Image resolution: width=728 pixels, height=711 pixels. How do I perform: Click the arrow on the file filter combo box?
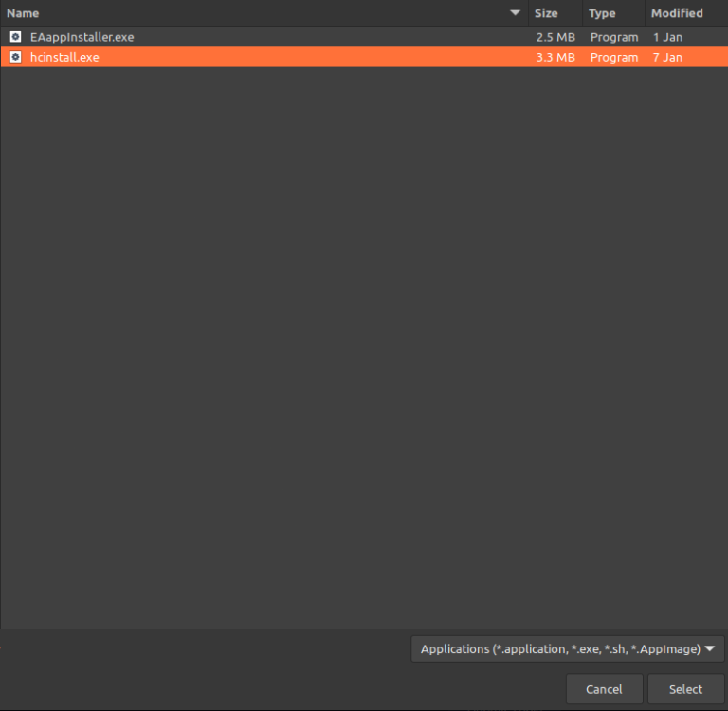click(710, 649)
